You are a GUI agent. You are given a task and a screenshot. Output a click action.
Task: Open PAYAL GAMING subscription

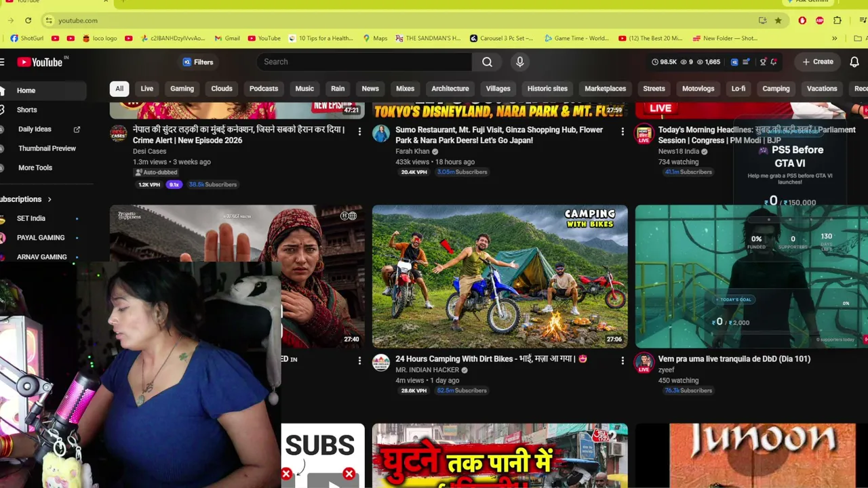coord(43,238)
